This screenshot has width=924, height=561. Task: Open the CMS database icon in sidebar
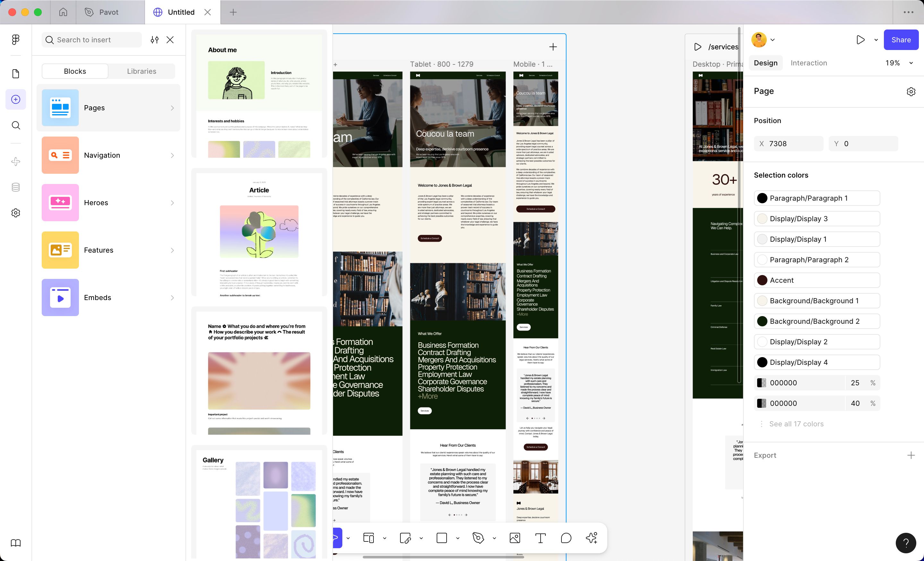(15, 187)
